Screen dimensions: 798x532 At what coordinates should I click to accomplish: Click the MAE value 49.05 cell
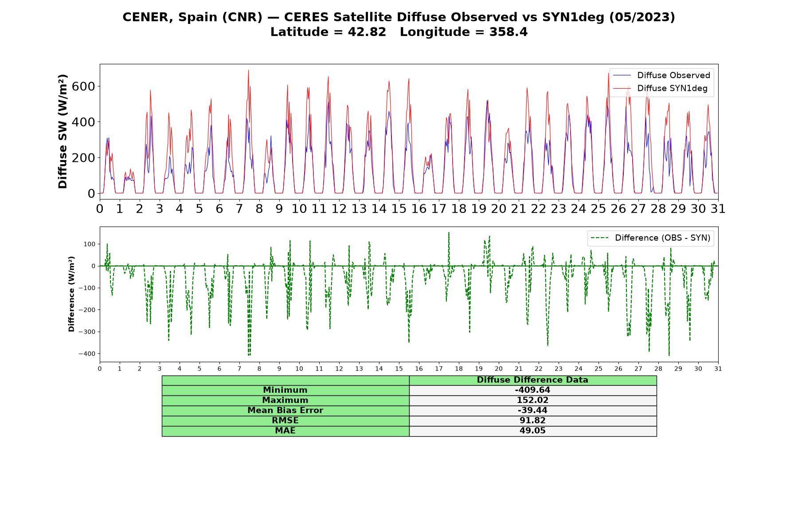[x=532, y=431]
